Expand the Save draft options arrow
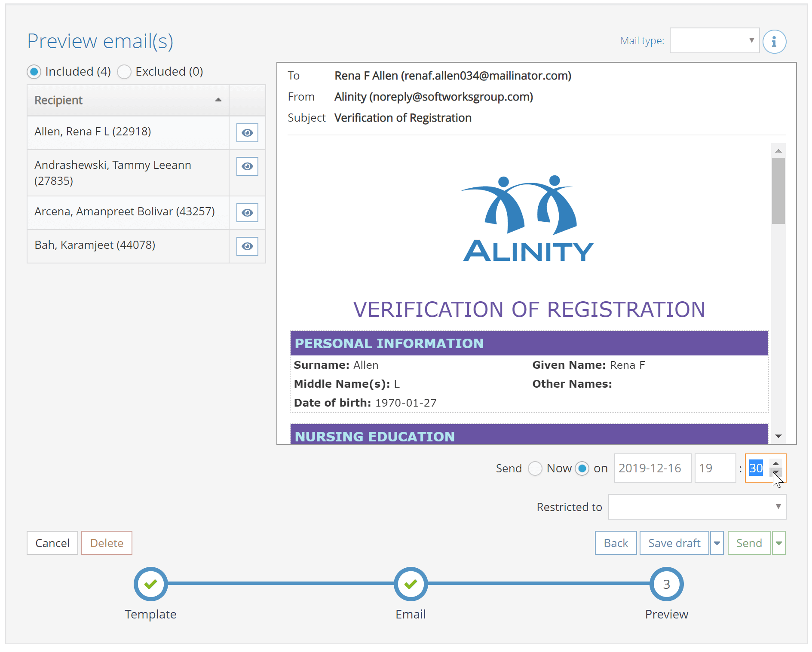The width and height of the screenshot is (812, 652). tap(717, 543)
